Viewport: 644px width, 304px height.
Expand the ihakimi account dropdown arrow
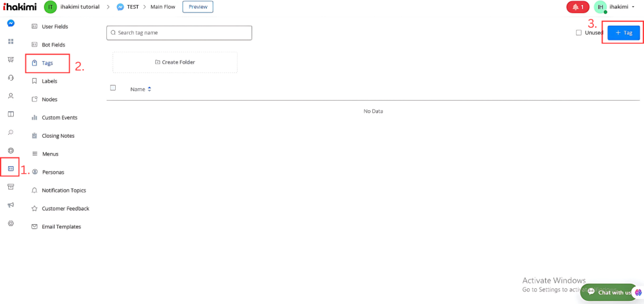click(633, 7)
